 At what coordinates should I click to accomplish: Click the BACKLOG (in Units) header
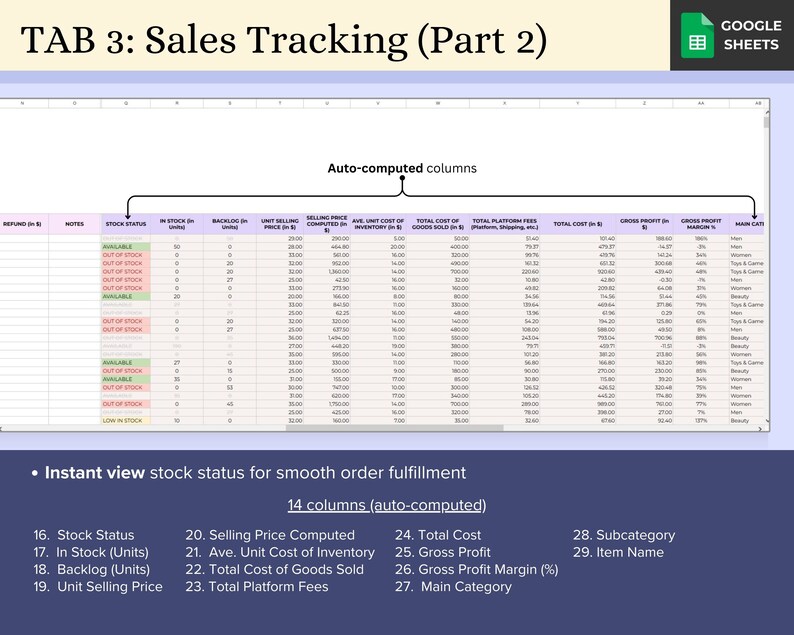coord(230,224)
